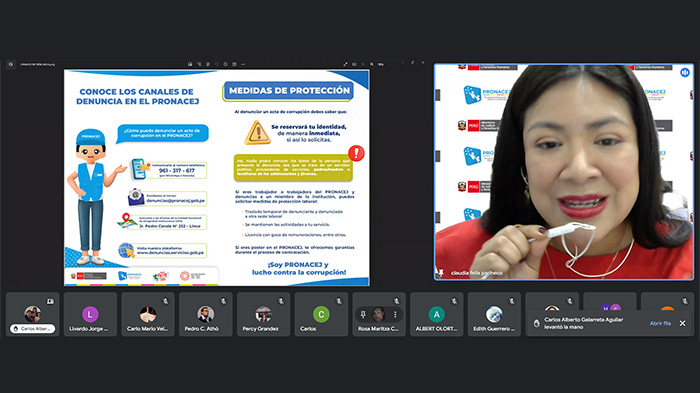Click fullscreen arrows icon in shared viewer
The width and height of the screenshot is (700, 393).
click(x=345, y=64)
